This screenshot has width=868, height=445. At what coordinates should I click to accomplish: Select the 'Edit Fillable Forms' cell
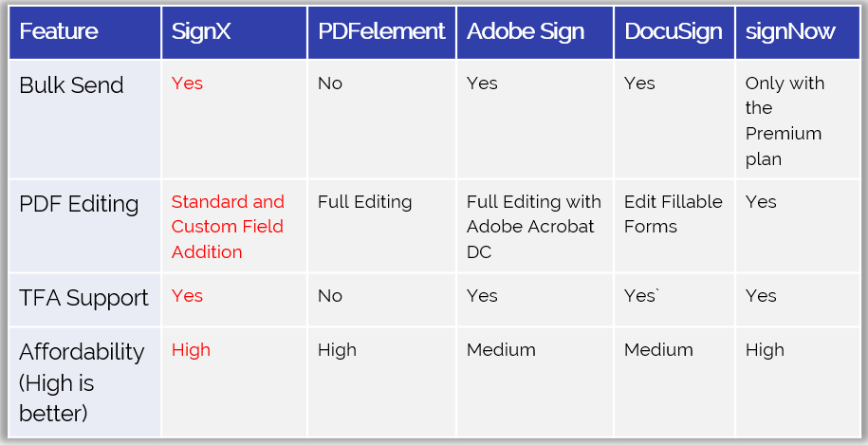pyautogui.click(x=674, y=213)
